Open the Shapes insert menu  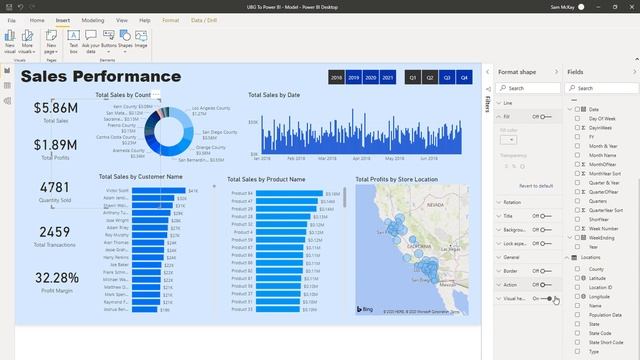125,41
